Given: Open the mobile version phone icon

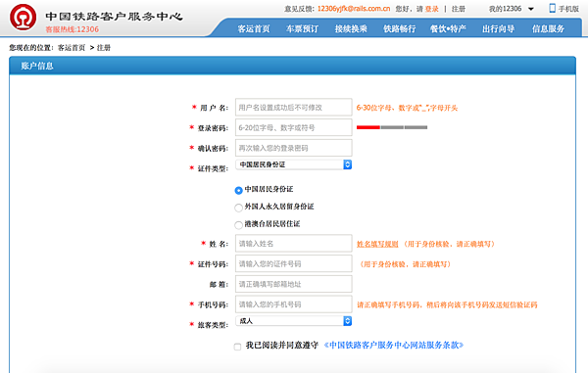Looking at the screenshot, I should click(552, 8).
